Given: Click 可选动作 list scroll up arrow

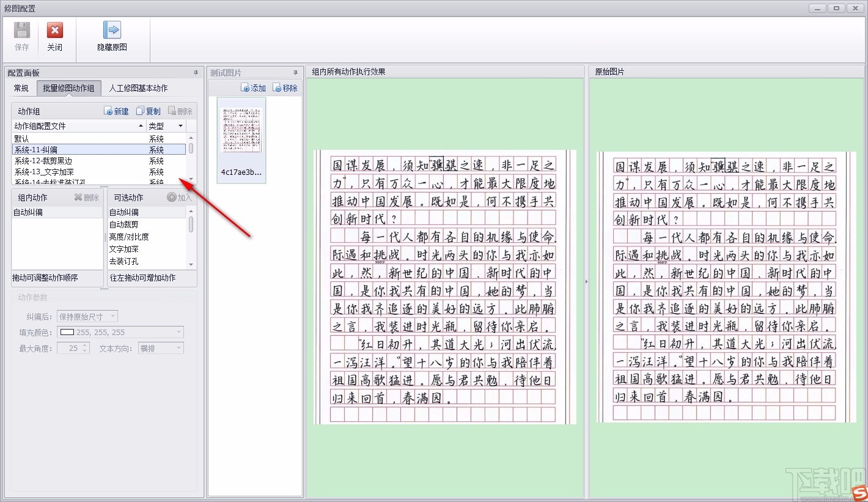Looking at the screenshot, I should pyautogui.click(x=191, y=211).
